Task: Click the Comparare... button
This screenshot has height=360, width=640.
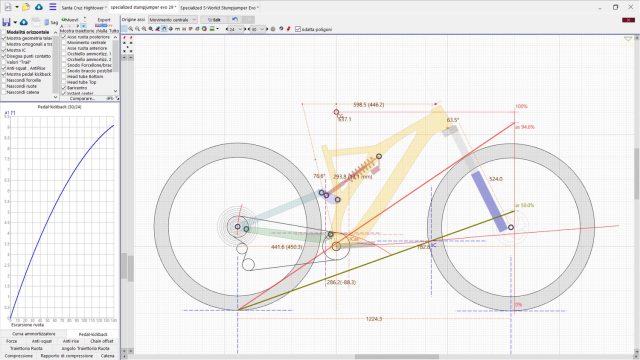Action: 82,98
